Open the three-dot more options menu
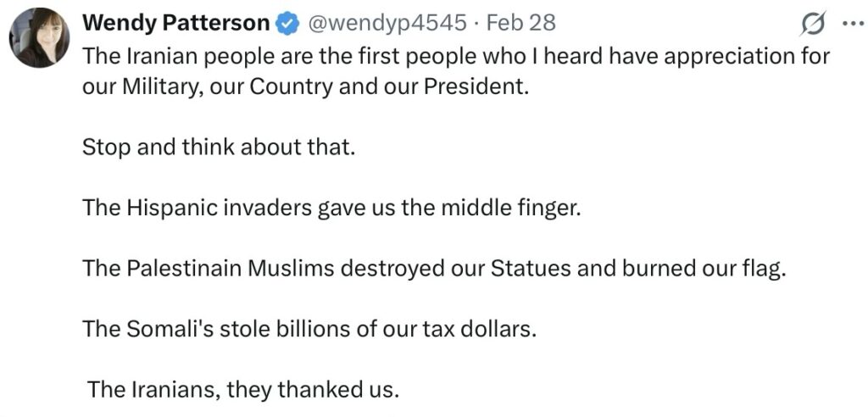 [x=849, y=25]
